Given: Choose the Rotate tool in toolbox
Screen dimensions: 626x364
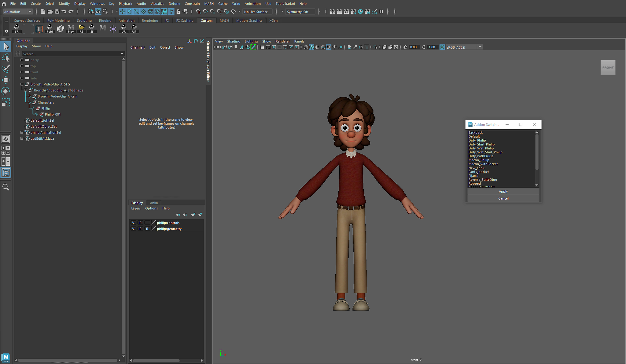Looking at the screenshot, I should 6,91.
